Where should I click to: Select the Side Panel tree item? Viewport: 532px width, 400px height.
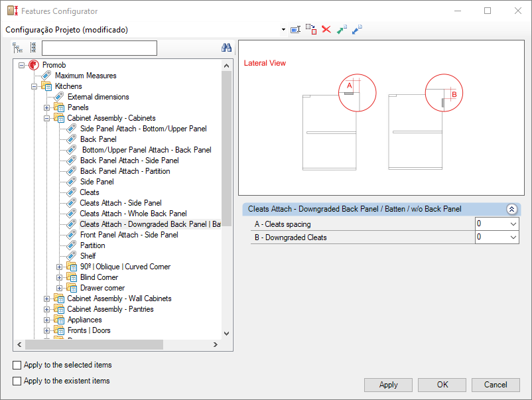[97, 182]
